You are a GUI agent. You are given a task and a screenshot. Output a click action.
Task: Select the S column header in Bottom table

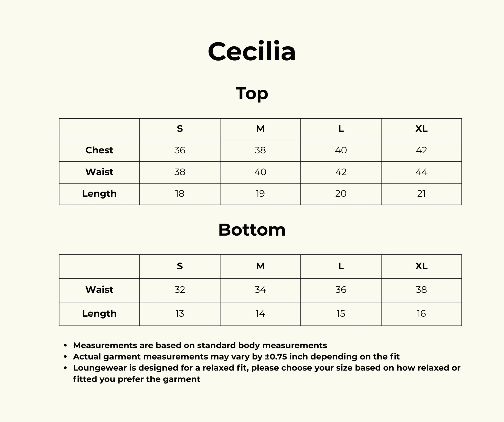pyautogui.click(x=180, y=266)
